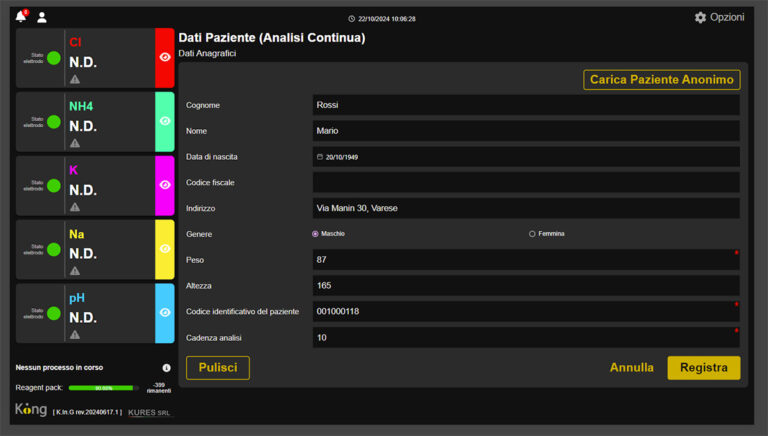Viewport: 768px width, 436px height.
Task: Click the Nome field containing Mario
Action: tap(526, 131)
